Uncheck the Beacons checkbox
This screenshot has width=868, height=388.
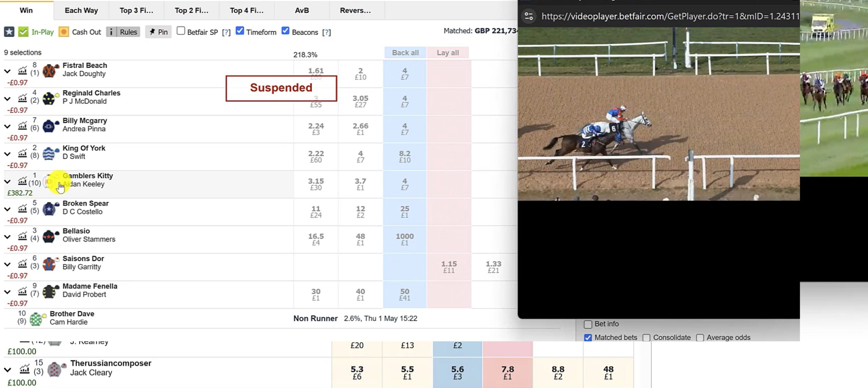[285, 31]
